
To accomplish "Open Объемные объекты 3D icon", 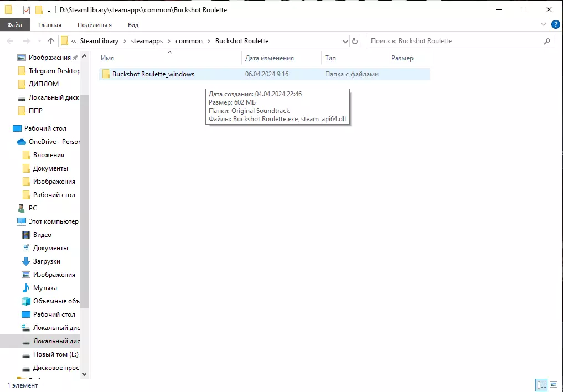I will click(26, 301).
